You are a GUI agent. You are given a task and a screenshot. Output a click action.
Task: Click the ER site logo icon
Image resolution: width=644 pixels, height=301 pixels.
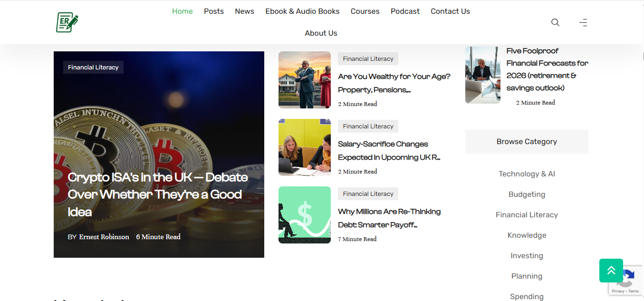(x=67, y=22)
